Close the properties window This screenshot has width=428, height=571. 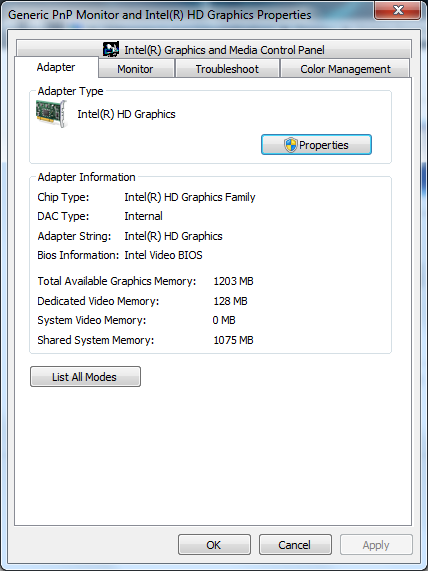tap(398, 10)
